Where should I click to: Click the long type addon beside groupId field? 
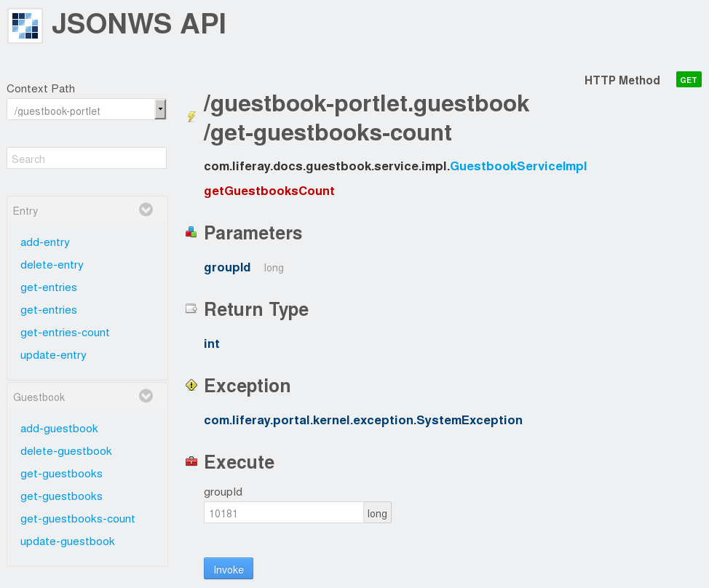point(377,512)
